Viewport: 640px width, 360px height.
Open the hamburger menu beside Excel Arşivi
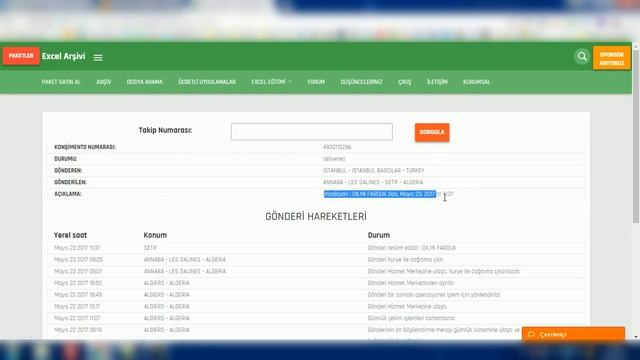[98, 58]
